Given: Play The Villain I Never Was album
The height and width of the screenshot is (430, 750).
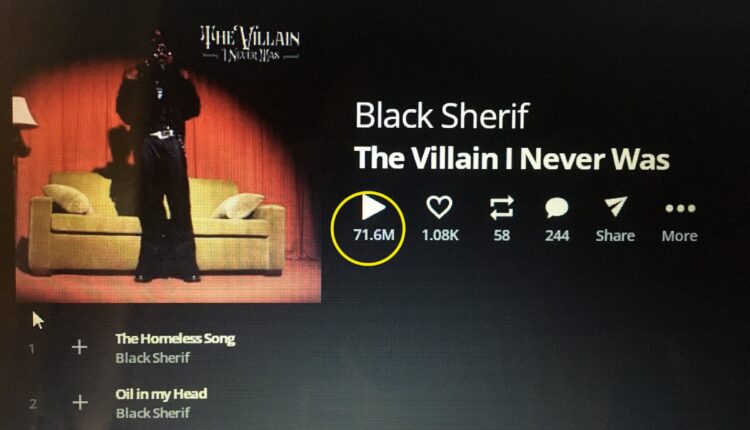Looking at the screenshot, I should point(373,207).
